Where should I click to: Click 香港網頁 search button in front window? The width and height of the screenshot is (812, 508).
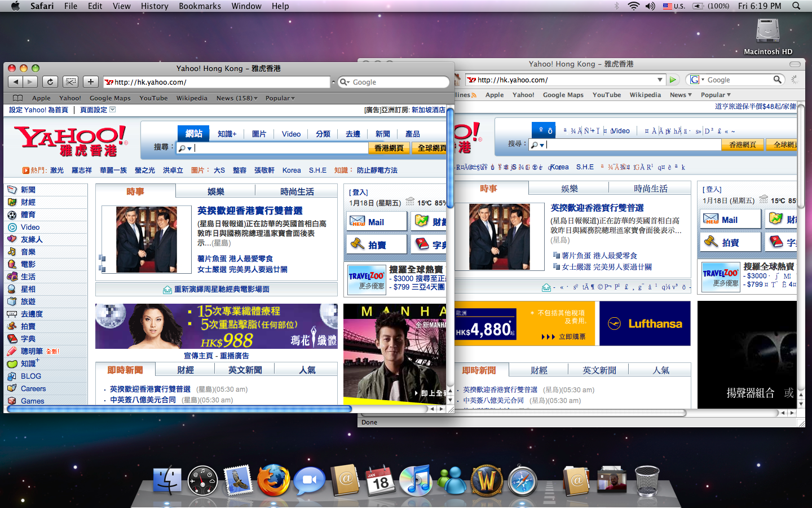pyautogui.click(x=389, y=148)
